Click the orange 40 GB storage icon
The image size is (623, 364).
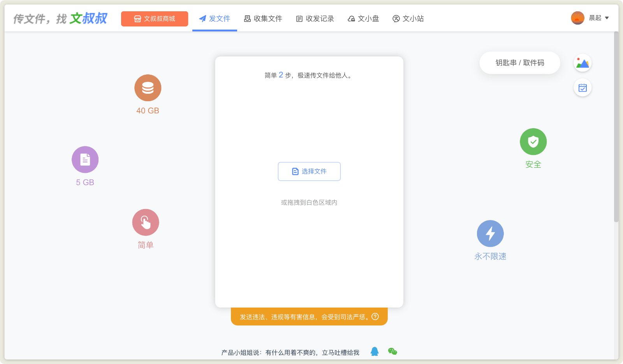[x=148, y=88]
